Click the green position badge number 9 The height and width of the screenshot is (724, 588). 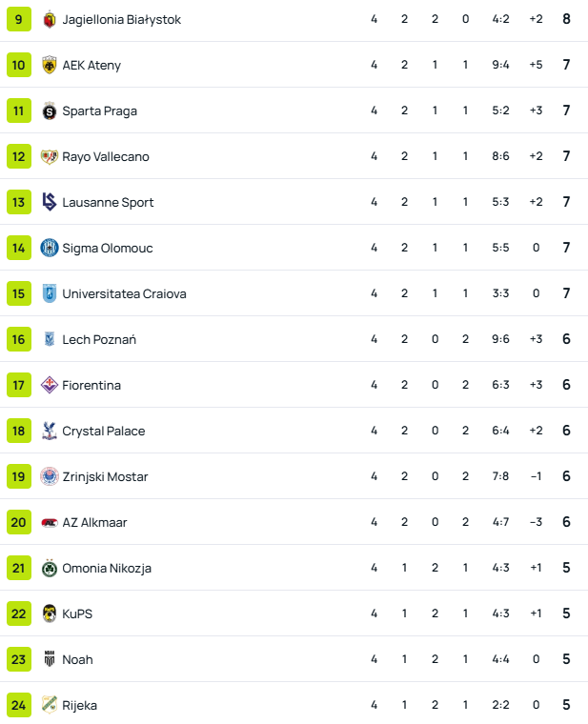point(19,20)
